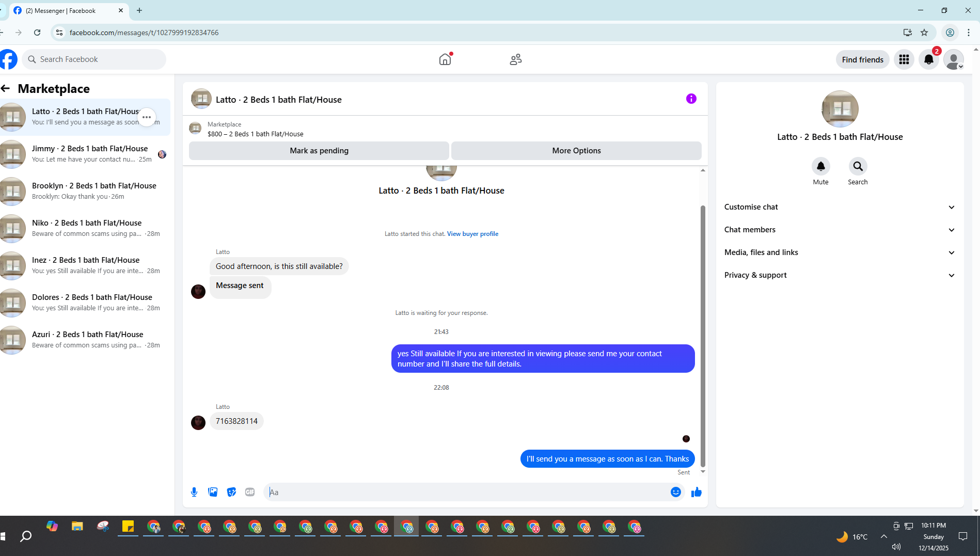Open the Brooklyn conversation
Image resolution: width=980 pixels, height=556 pixels.
85,191
